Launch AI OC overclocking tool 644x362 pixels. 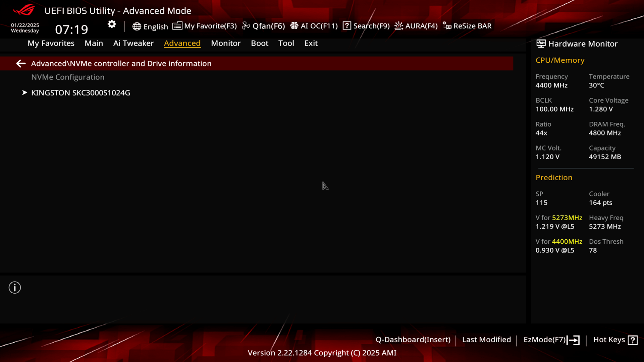[314, 25]
